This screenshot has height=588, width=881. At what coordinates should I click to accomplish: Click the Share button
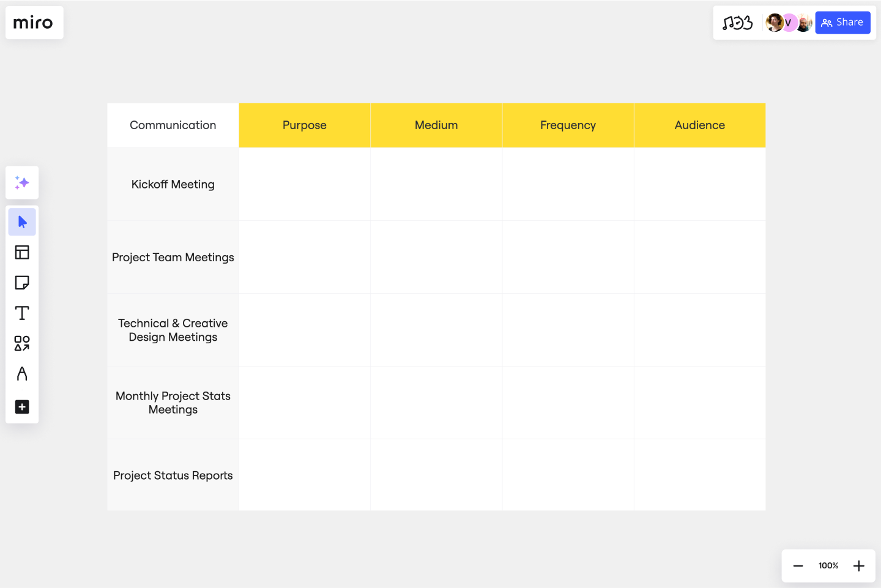click(842, 22)
